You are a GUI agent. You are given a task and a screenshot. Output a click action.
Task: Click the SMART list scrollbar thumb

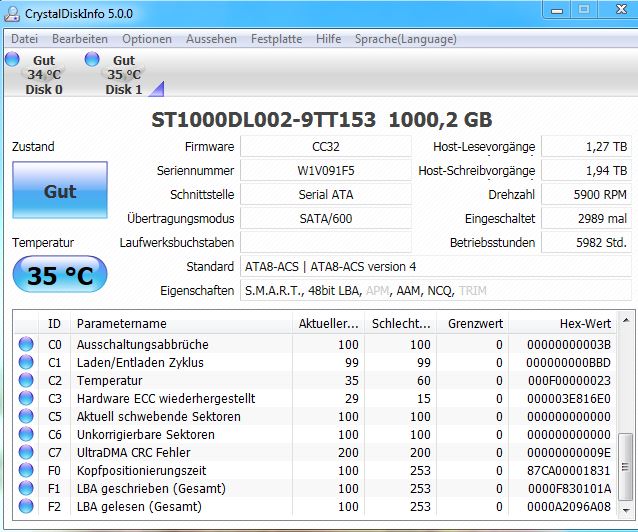(626, 467)
